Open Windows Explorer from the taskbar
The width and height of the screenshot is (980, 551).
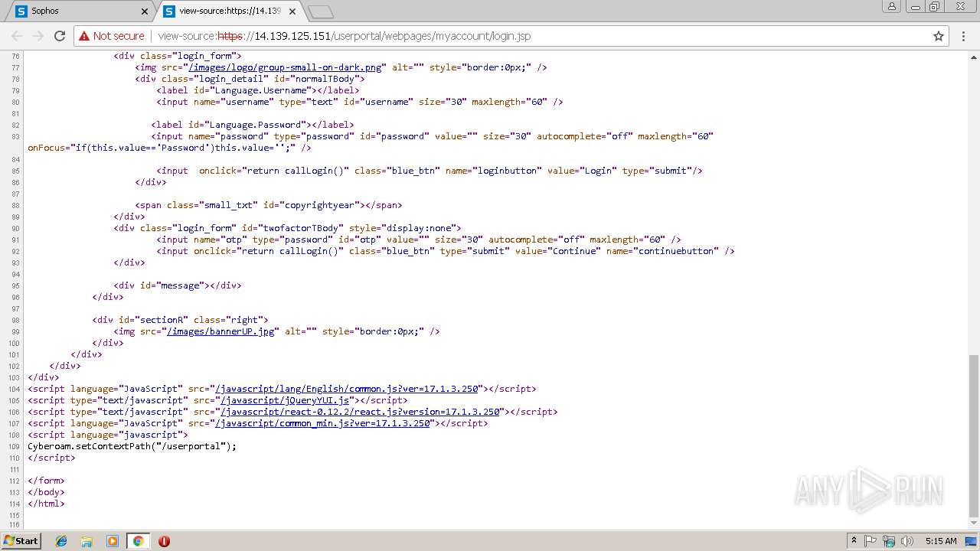(x=87, y=541)
